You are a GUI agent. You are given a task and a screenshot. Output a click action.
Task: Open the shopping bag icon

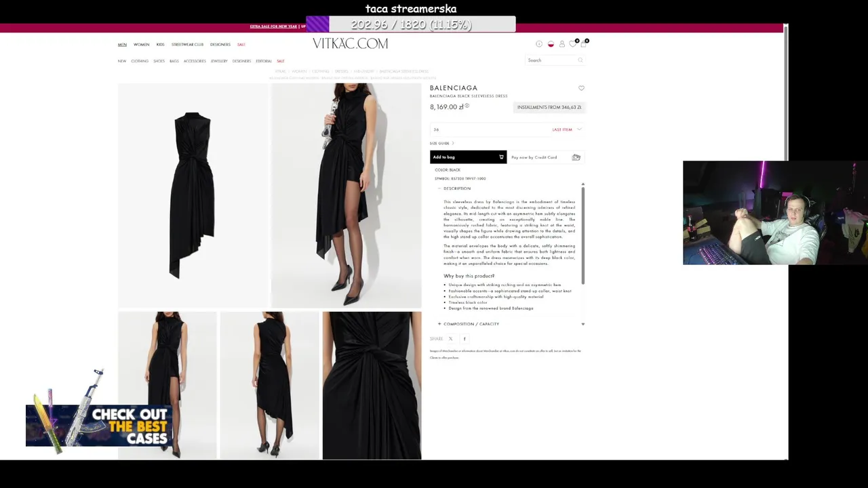click(x=583, y=44)
